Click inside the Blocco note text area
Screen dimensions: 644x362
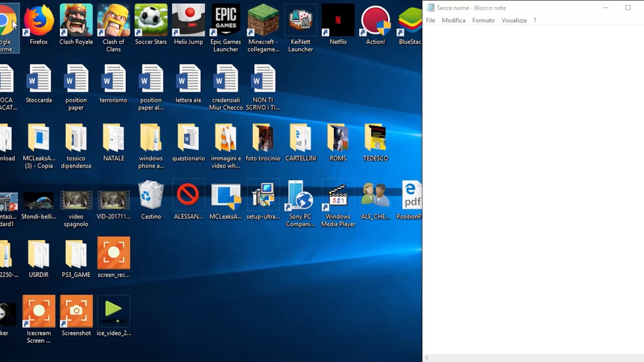pos(533,189)
